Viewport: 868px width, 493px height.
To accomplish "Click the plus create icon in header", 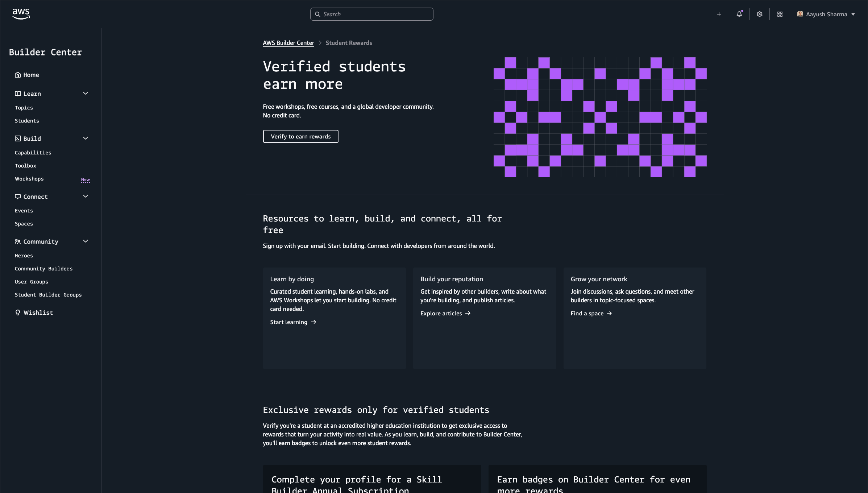I will 719,14.
